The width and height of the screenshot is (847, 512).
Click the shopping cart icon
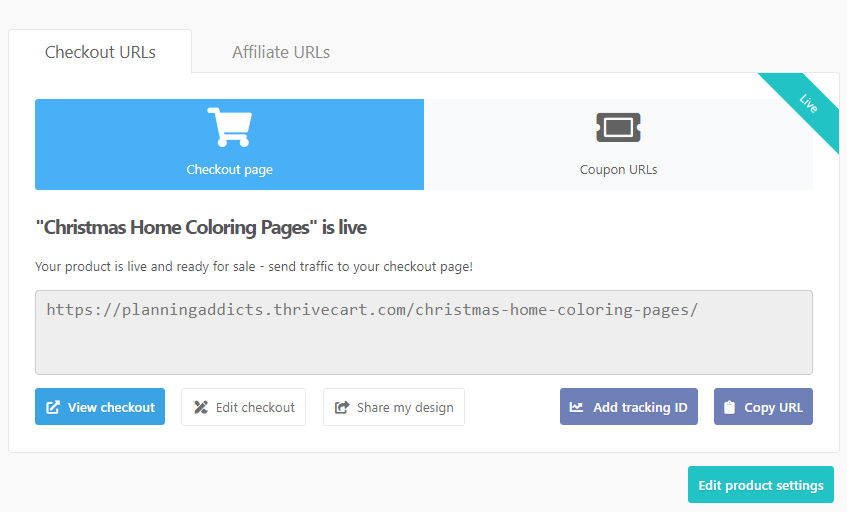(230, 127)
